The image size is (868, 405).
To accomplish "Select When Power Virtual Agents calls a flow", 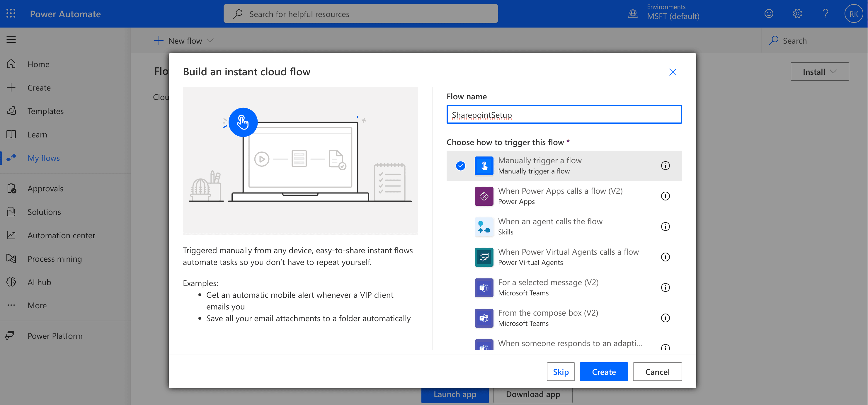I will click(x=564, y=257).
